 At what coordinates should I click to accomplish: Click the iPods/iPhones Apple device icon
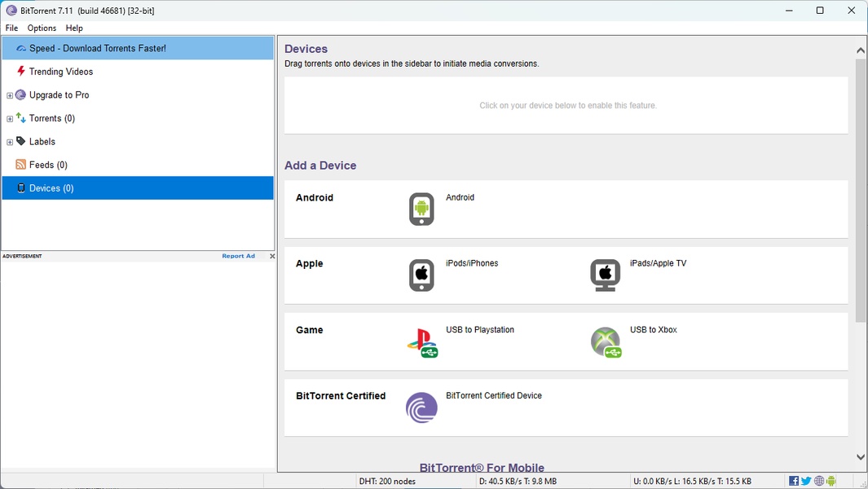[421, 275]
